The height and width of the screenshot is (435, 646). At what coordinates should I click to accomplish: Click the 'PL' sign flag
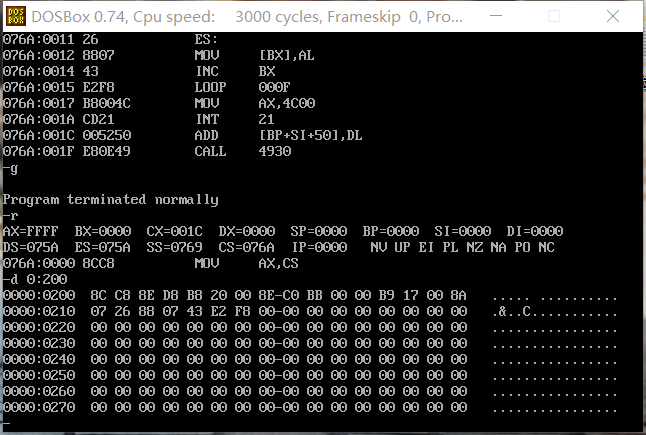click(x=451, y=247)
